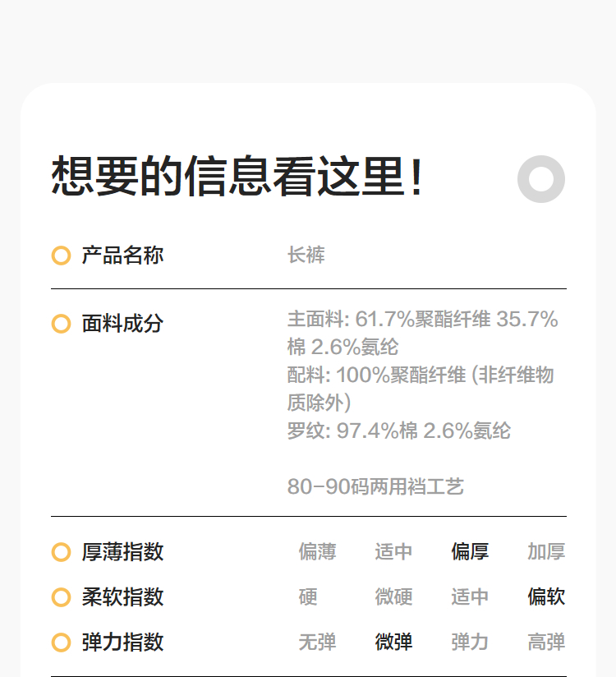Click the yellow circle beside 产品名称
The width and height of the screenshot is (616, 677).
tap(61, 256)
